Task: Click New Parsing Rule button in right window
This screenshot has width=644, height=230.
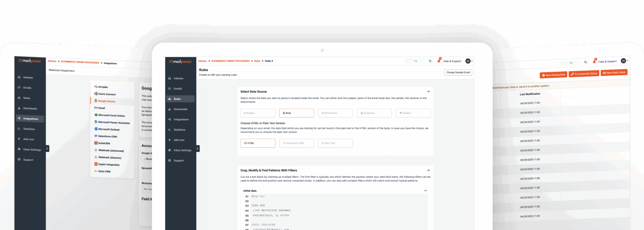Action: pos(553,75)
